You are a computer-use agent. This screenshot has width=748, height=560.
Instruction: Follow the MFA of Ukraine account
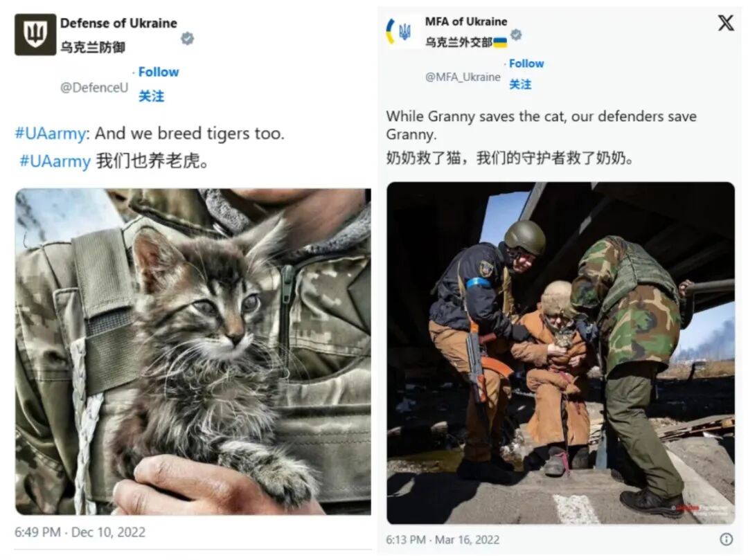click(526, 64)
